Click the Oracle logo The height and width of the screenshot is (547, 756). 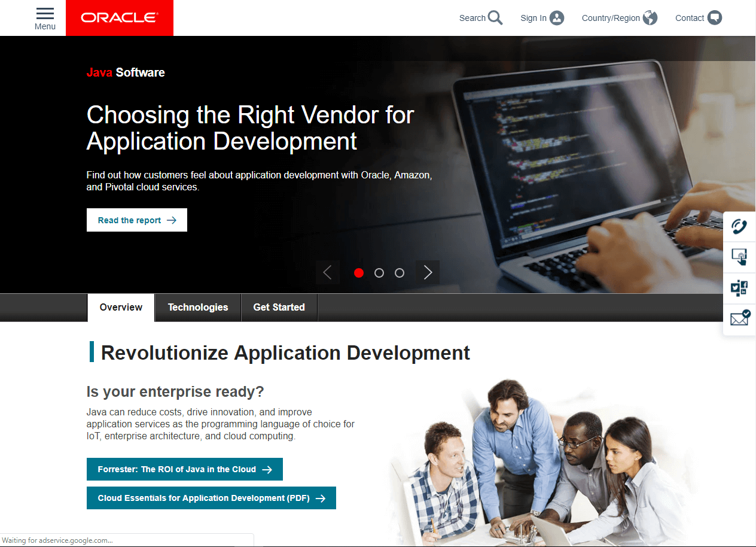tap(120, 18)
